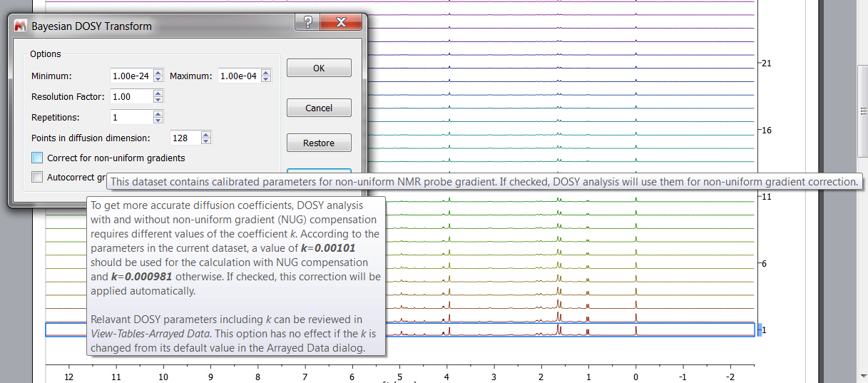The width and height of the screenshot is (868, 383).
Task: Click the trace index label 16
Action: (x=766, y=131)
